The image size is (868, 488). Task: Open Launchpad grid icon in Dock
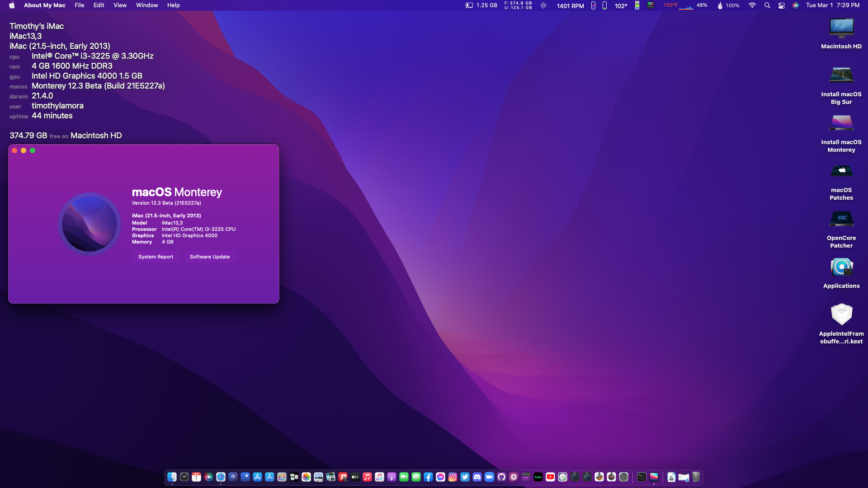(282, 477)
